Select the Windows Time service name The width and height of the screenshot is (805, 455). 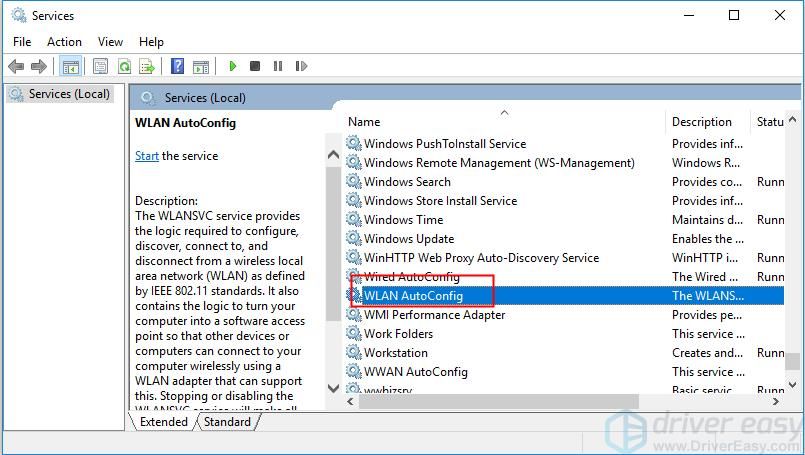pyautogui.click(x=404, y=220)
